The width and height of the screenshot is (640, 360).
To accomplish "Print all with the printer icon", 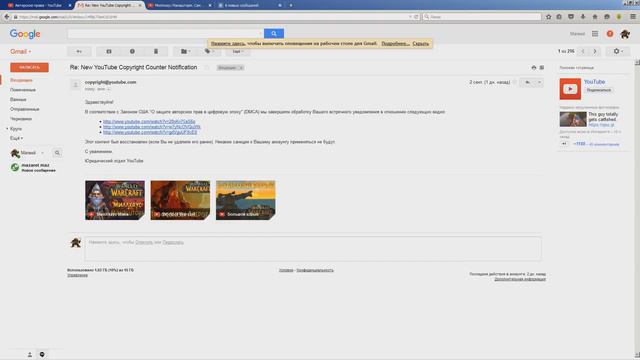I will [533, 68].
